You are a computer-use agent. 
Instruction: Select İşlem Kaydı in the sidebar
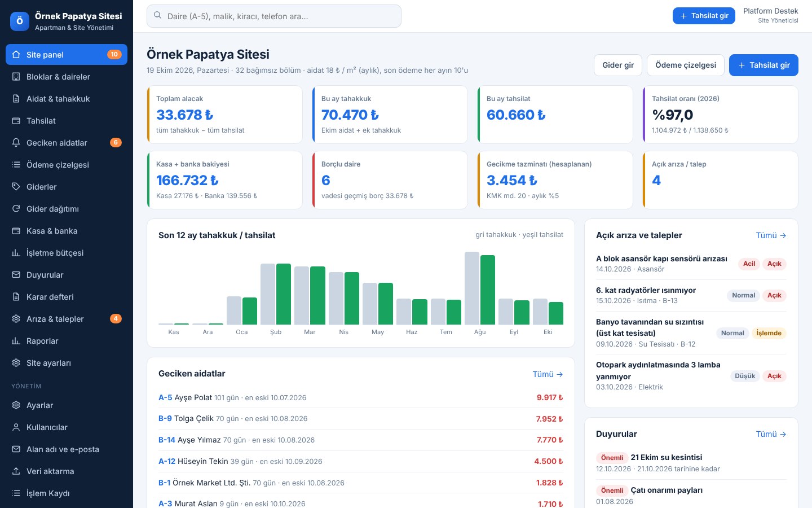67,493
